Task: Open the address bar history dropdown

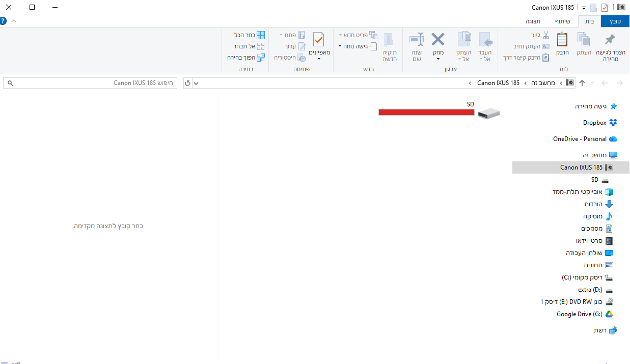Action: [197, 83]
